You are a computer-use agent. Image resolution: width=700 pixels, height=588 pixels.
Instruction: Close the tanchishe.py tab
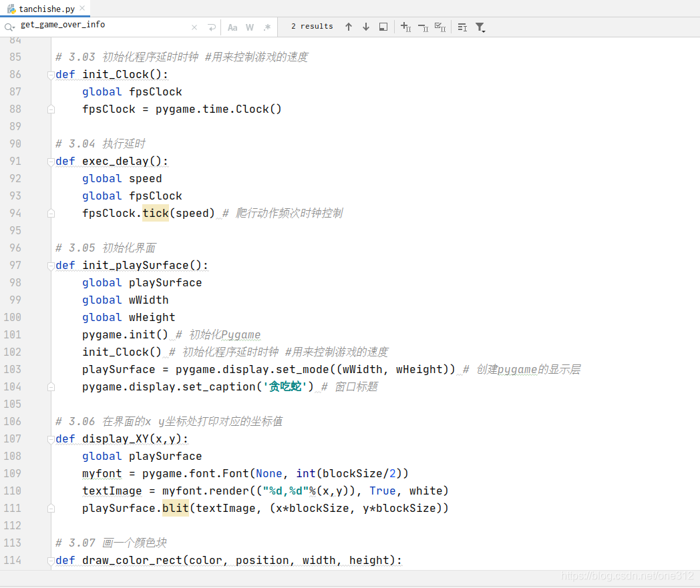tap(82, 9)
